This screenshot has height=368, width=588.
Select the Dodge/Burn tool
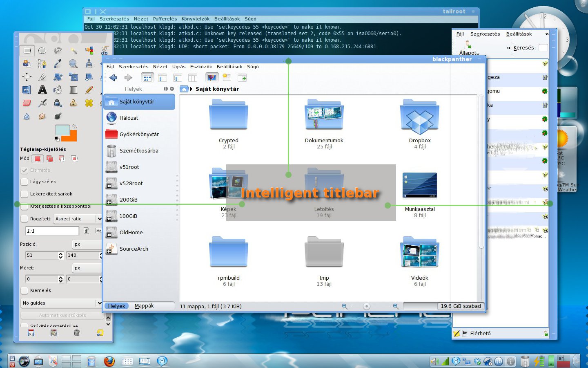[58, 116]
